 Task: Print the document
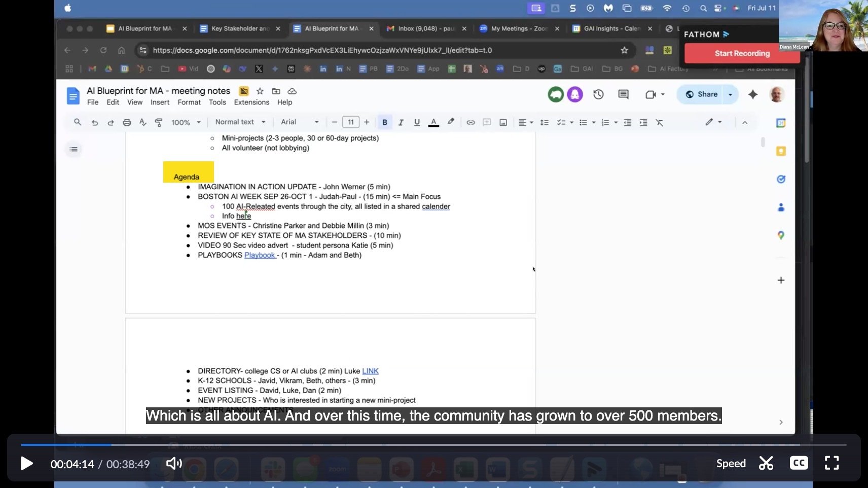coord(127,122)
